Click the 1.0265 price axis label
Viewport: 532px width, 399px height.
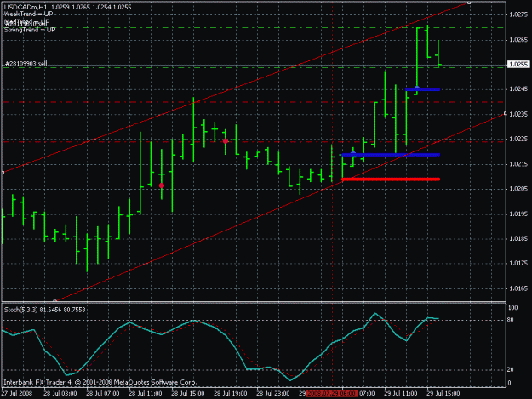[518, 40]
